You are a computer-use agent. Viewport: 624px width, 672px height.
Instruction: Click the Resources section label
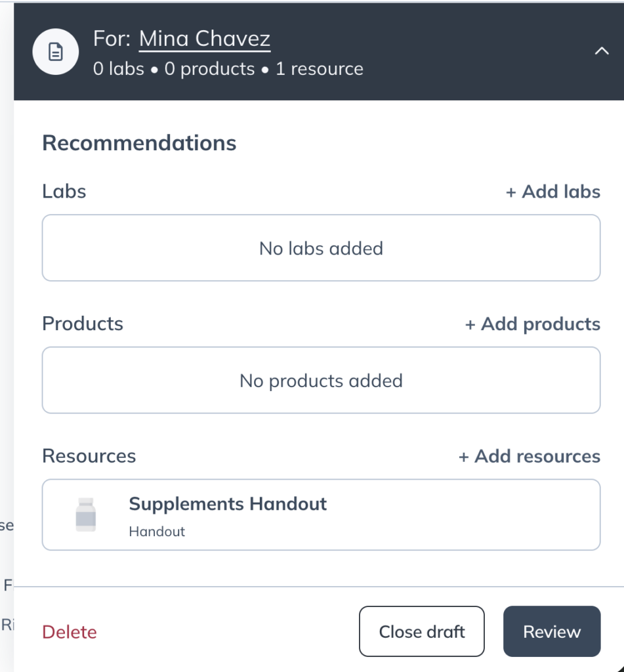click(x=89, y=456)
